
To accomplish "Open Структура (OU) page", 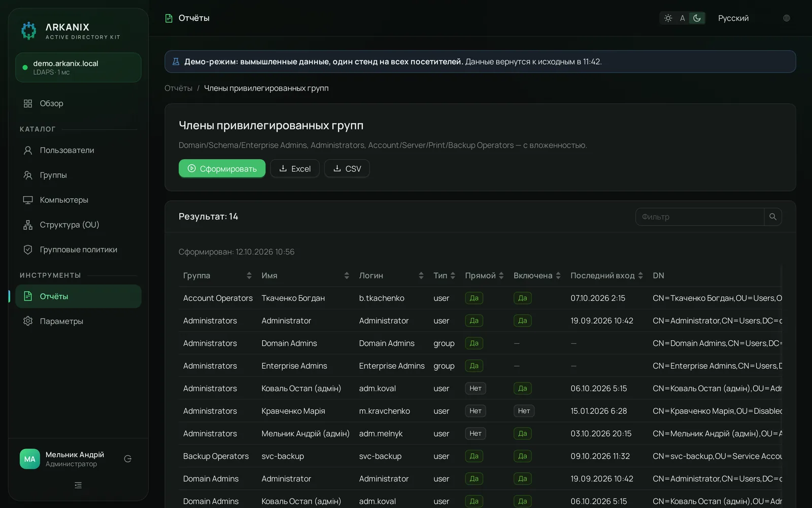I will click(78, 225).
